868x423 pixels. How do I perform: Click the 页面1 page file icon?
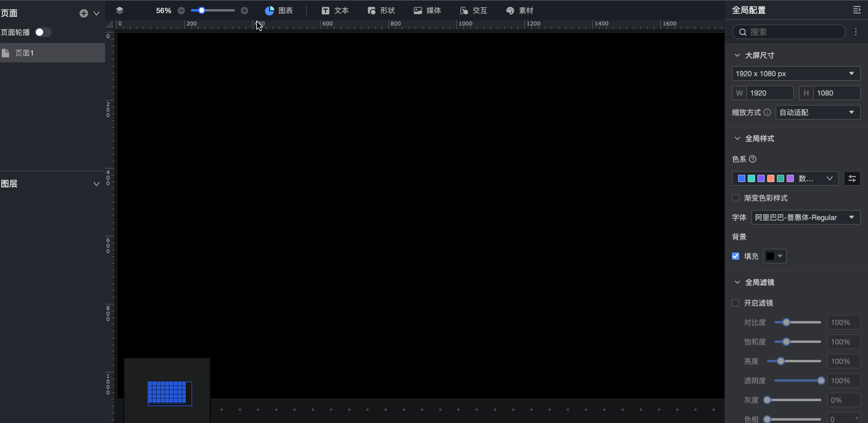(x=5, y=53)
